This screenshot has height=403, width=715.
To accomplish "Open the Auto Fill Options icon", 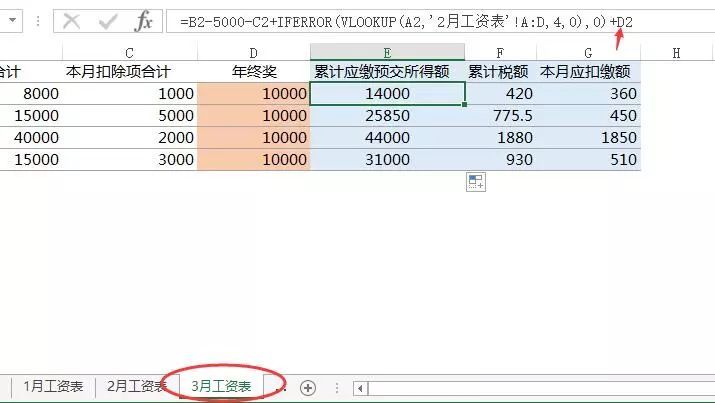I will point(475,181).
